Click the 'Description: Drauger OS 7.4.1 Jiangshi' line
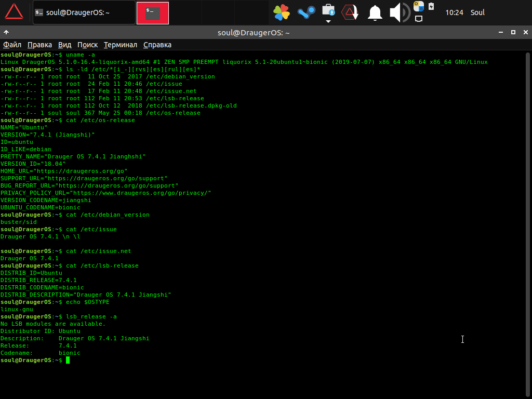 point(75,338)
